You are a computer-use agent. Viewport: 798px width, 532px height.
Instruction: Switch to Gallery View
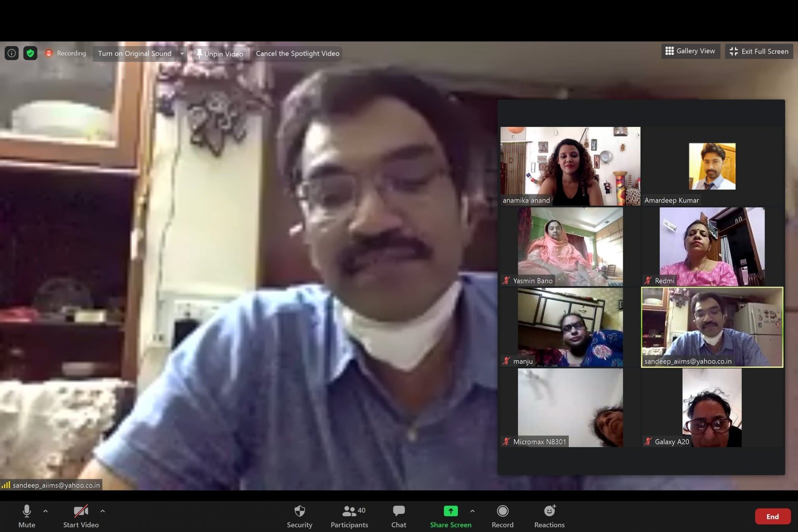[x=690, y=51]
